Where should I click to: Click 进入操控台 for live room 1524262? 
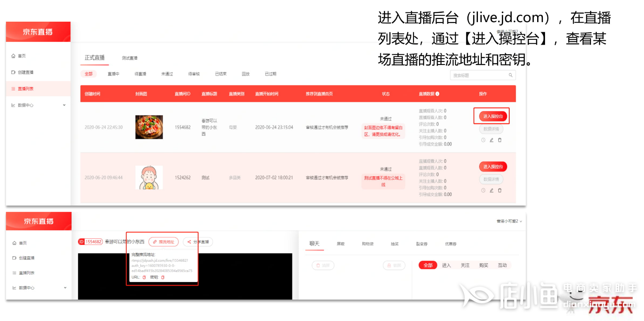tap(493, 167)
